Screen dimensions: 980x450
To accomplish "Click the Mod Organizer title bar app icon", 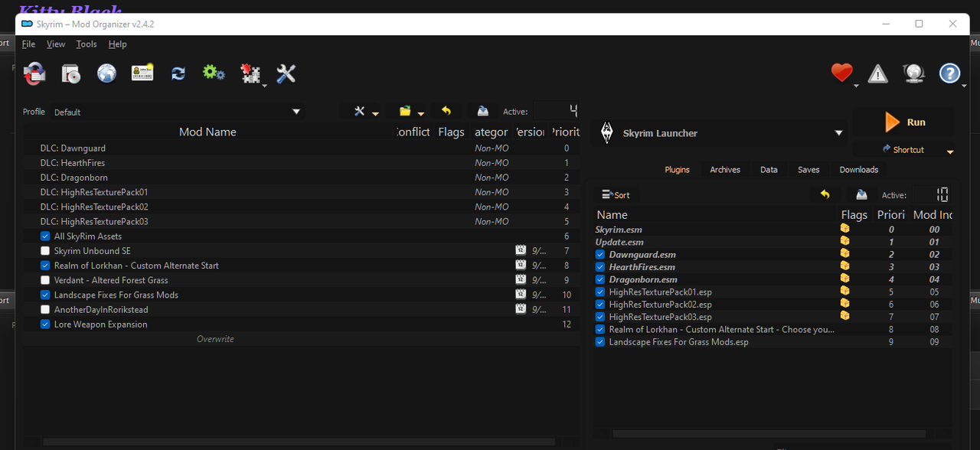I will tap(27, 24).
